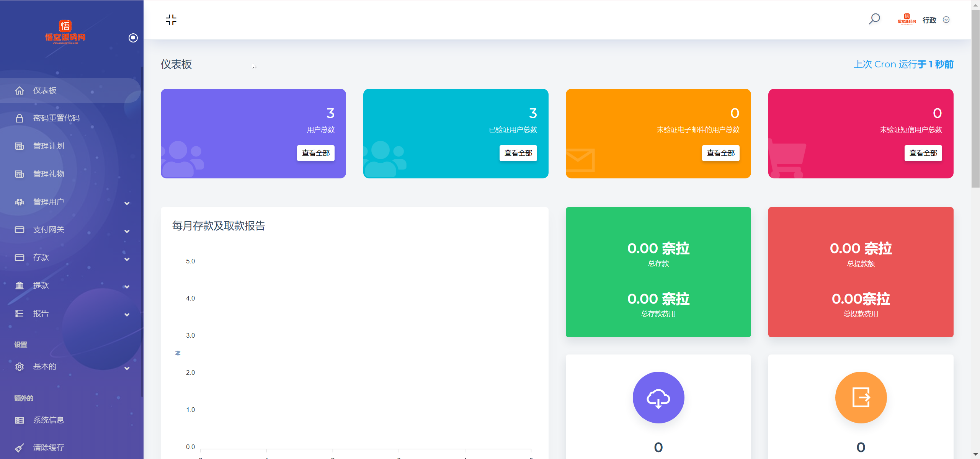The height and width of the screenshot is (459, 980).
Task: Open the search magnifier icon
Action: 874,19
